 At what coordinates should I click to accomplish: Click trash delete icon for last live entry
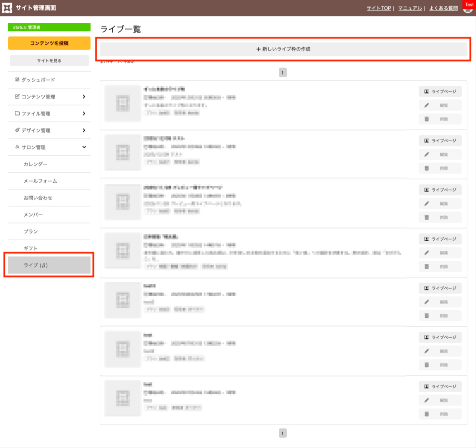pos(427,414)
